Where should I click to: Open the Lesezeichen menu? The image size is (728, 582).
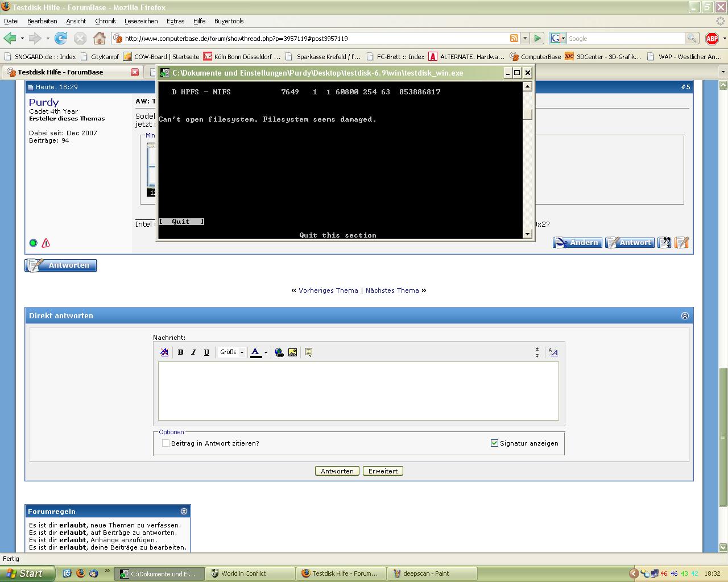pyautogui.click(x=141, y=21)
